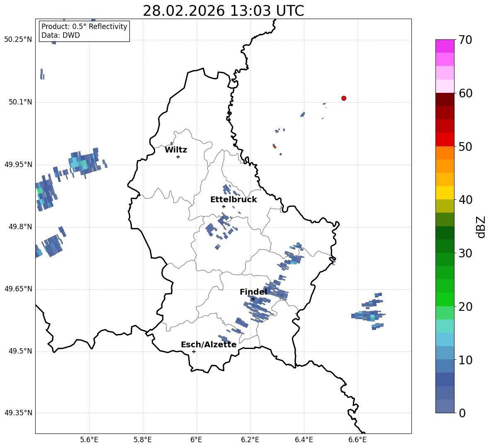The height and width of the screenshot is (448, 491).
Task: Click the 49.65°N latitude label
Action: click(x=18, y=289)
